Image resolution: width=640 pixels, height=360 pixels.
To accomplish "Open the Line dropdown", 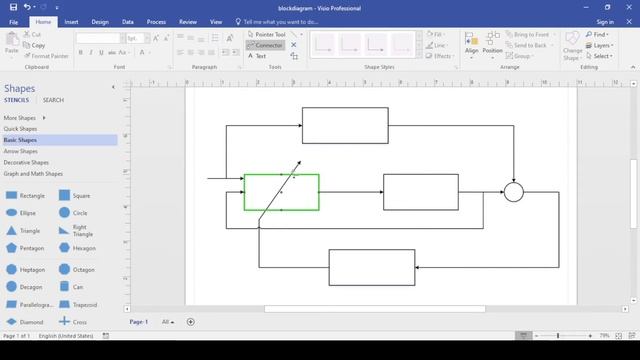I will (x=436, y=45).
